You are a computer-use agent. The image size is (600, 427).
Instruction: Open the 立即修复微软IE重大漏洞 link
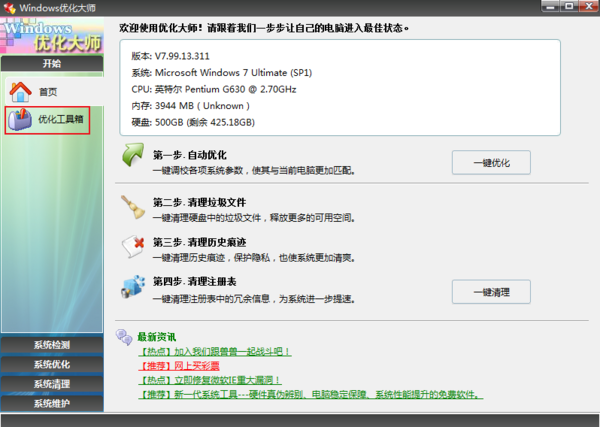(209, 380)
